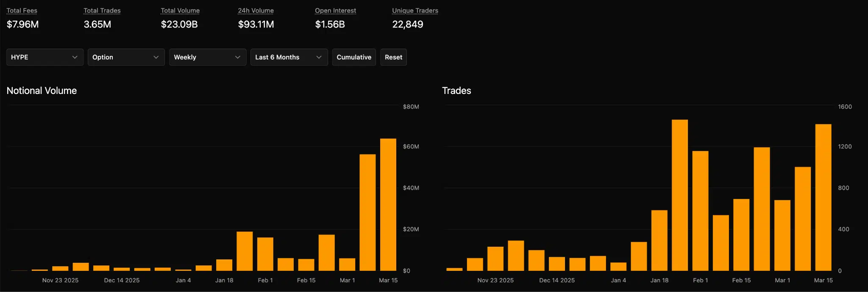The height and width of the screenshot is (292, 868).
Task: Click the Notional Volume bar above Feb 1
Action: (x=265, y=254)
